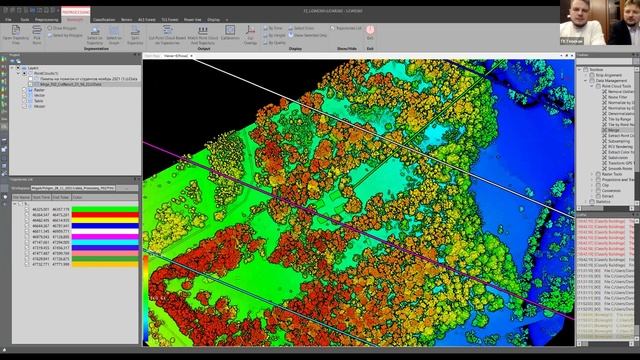Image resolution: width=640 pixels, height=360 pixels.
Task: Choose the Split Trajectory tool
Action: click(135, 36)
